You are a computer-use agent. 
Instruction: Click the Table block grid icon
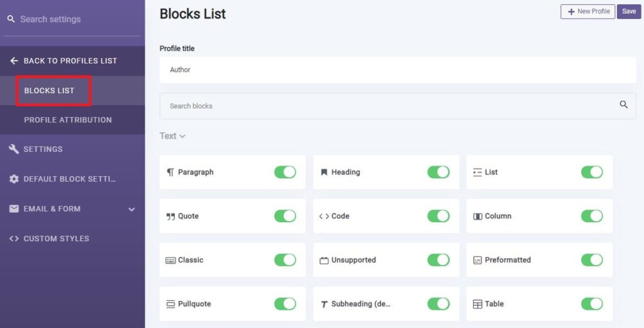(477, 304)
